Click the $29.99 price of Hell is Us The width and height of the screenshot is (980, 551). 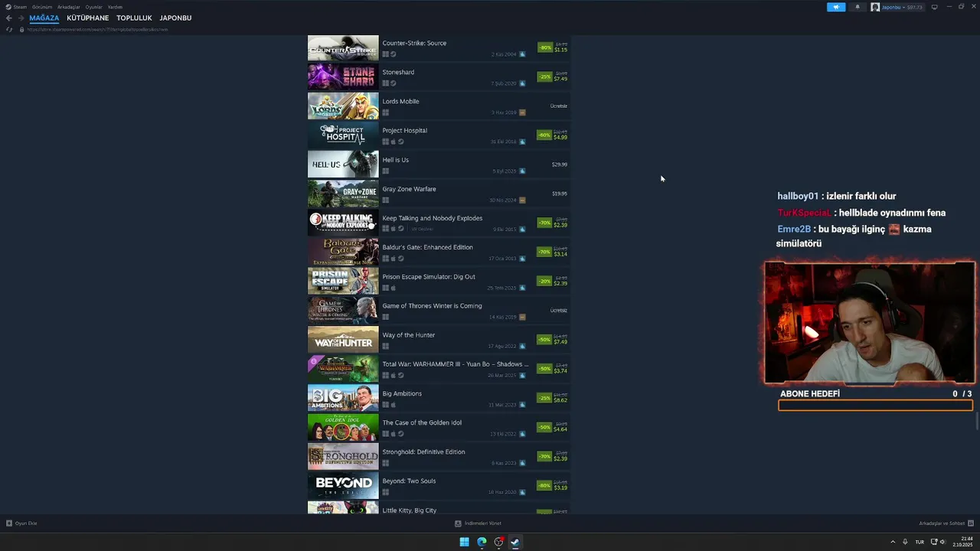coord(560,165)
